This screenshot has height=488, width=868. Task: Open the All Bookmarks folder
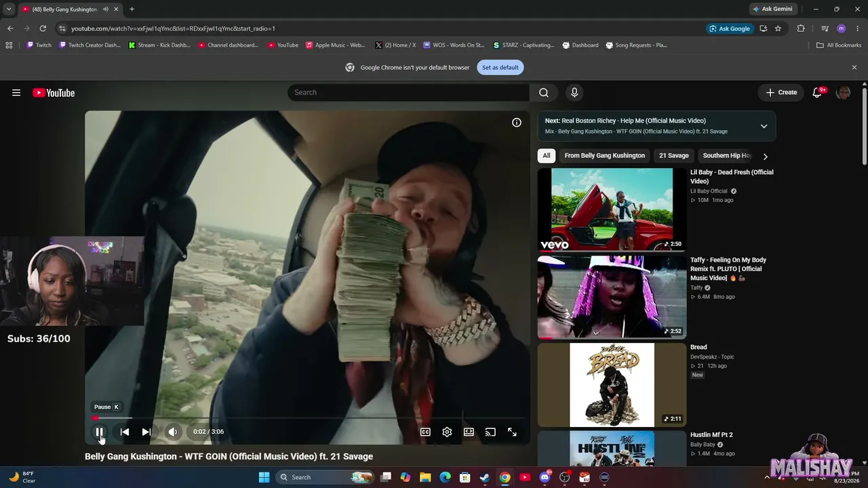tap(839, 45)
